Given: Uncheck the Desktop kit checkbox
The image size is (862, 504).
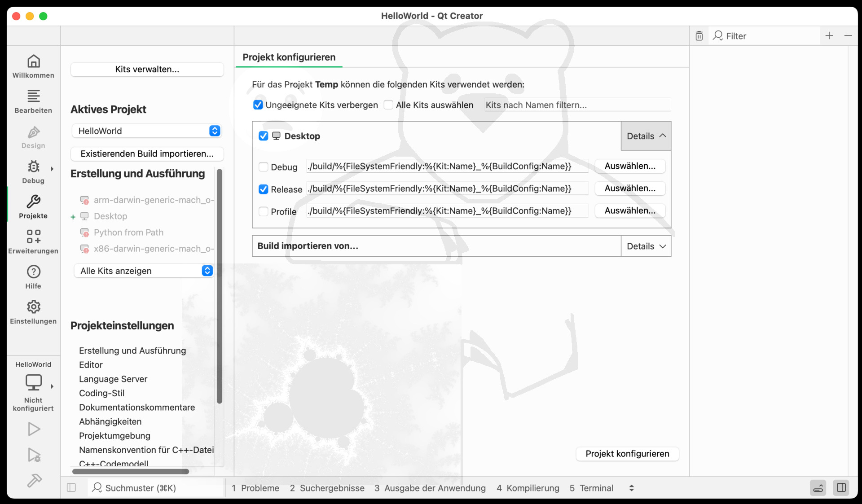Looking at the screenshot, I should pos(264,136).
